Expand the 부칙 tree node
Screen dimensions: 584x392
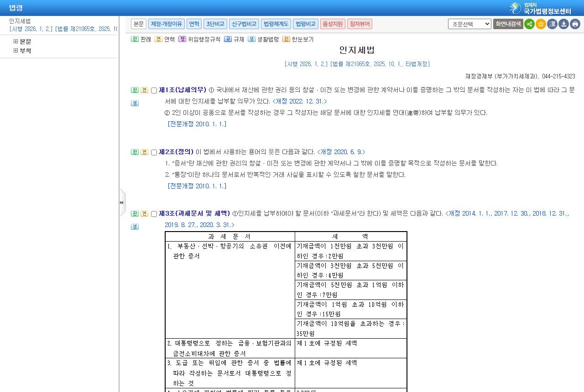tap(16, 51)
